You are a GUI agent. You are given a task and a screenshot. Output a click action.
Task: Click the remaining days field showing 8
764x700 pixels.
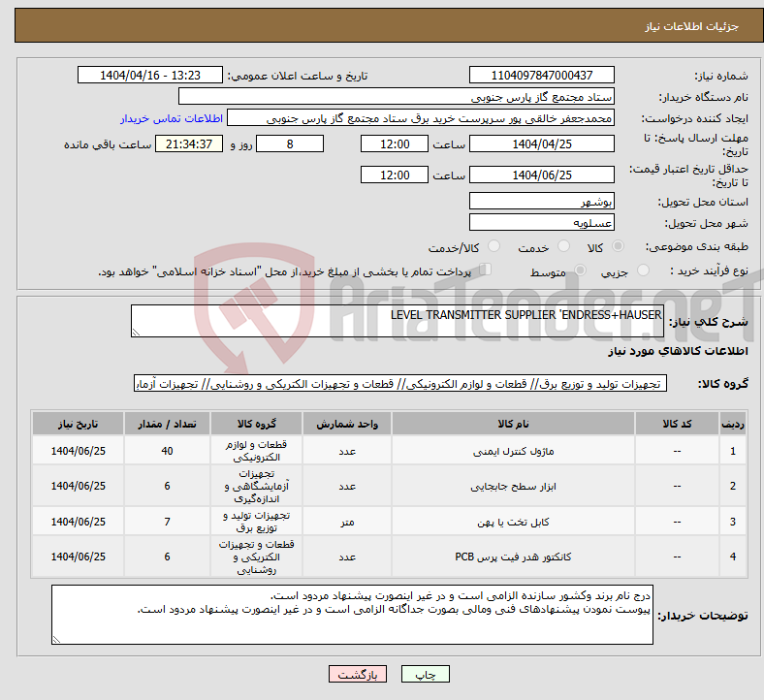290,143
